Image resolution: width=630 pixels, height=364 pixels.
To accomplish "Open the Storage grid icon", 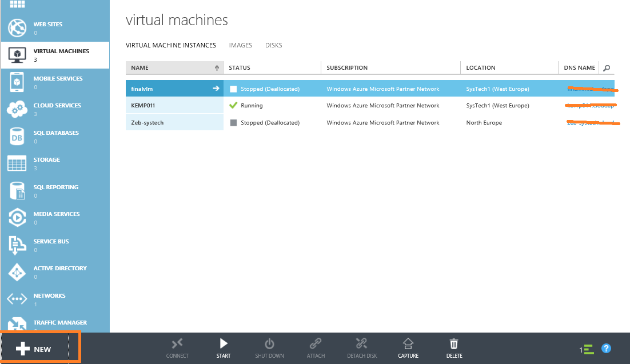I will click(x=17, y=163).
